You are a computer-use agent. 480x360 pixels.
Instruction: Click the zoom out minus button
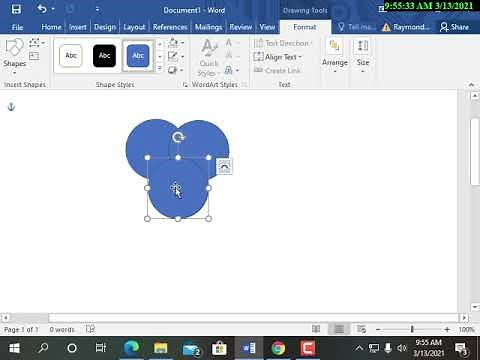[x=378, y=330]
